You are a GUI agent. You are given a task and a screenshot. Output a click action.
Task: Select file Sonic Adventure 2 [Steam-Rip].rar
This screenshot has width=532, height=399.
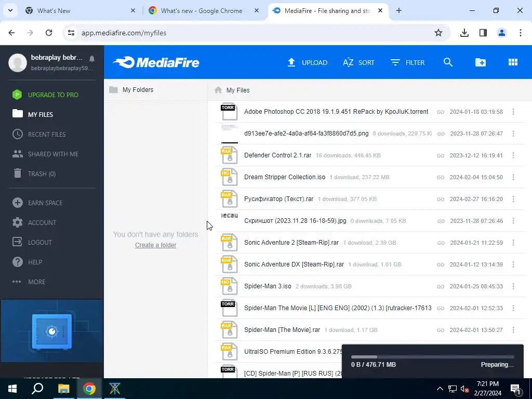[291, 243]
